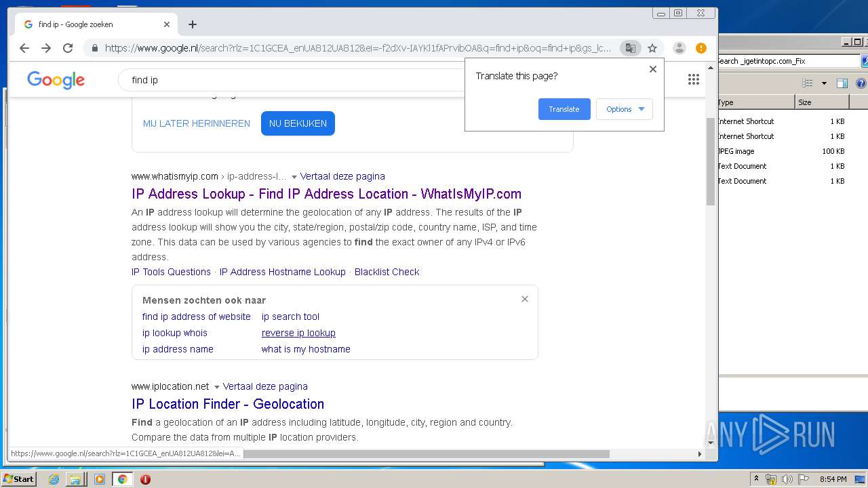Open the whatismyip.com result options arrow
This screenshot has height=488, width=868.
(294, 177)
